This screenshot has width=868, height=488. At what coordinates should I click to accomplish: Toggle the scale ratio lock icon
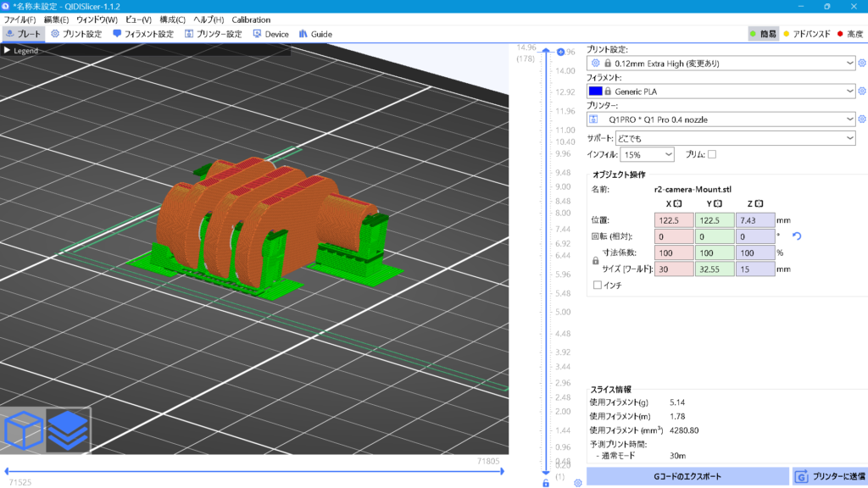[594, 261]
